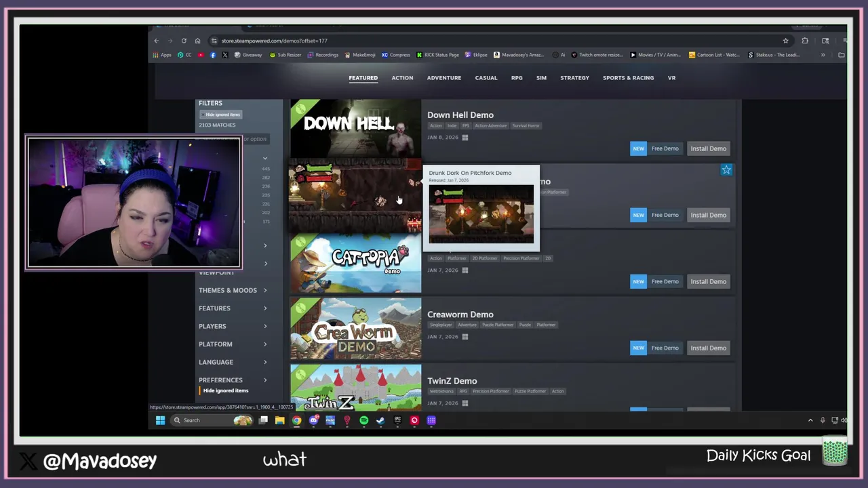Open the Sub Resizer bookmark
Viewport: 868px width, 488px height.
pyautogui.click(x=285, y=55)
